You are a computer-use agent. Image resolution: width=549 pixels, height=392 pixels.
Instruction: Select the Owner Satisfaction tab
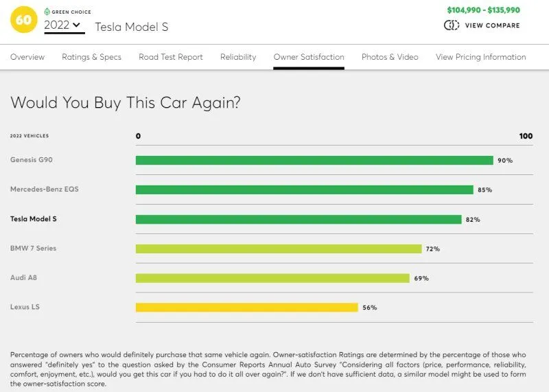pos(309,57)
